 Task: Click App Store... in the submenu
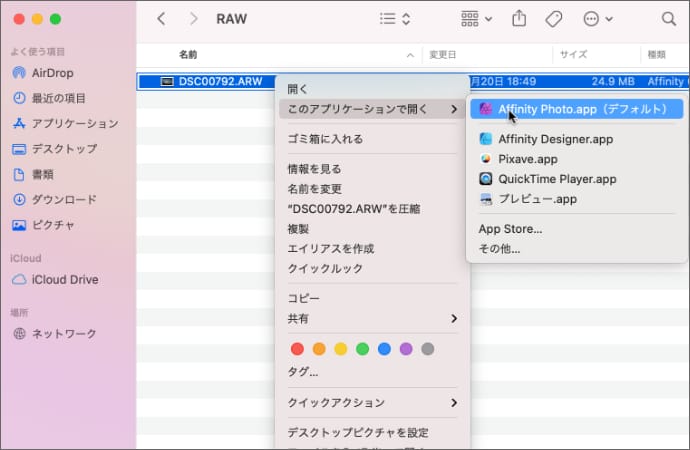(510, 229)
